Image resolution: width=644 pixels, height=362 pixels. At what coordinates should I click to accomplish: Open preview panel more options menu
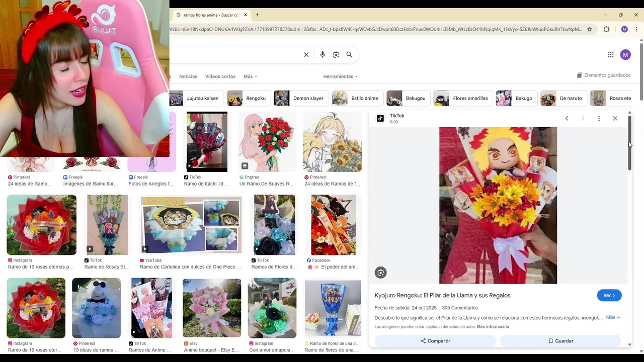tap(599, 119)
